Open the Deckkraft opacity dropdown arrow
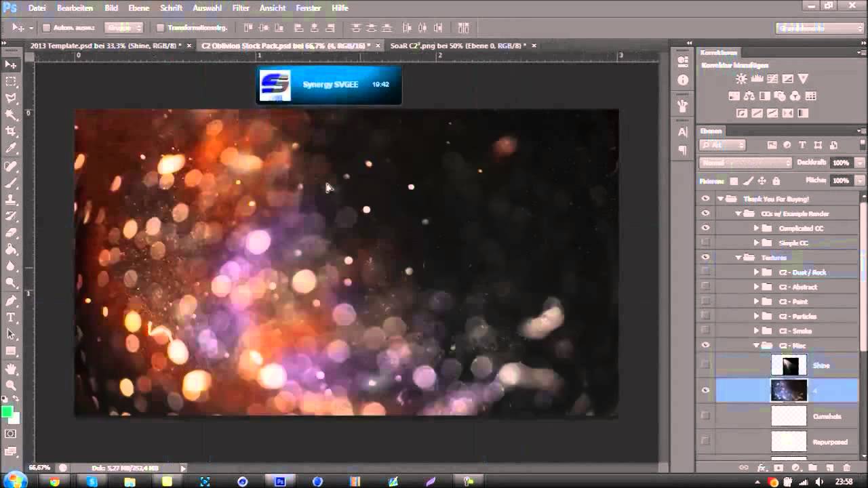 tap(860, 163)
